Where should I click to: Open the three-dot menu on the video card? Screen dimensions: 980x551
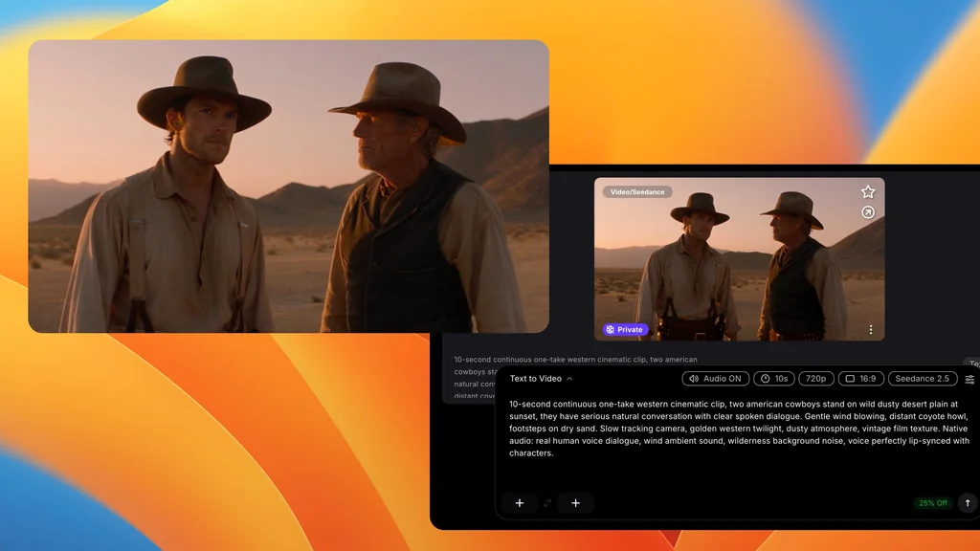(871, 329)
